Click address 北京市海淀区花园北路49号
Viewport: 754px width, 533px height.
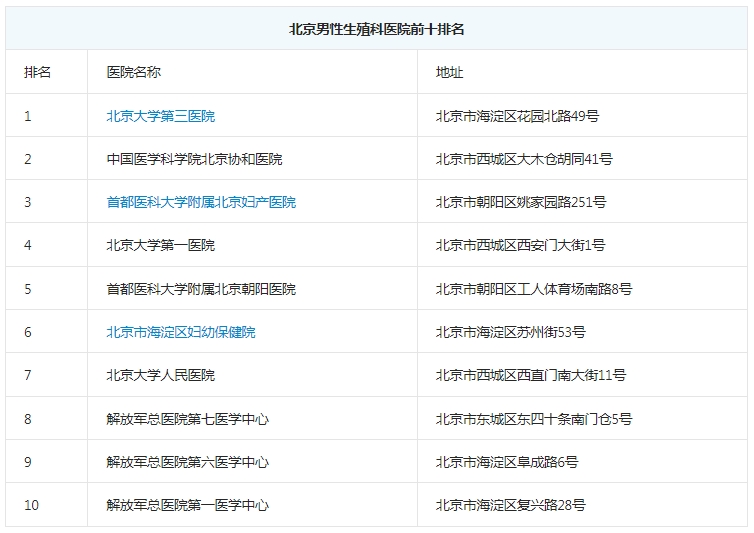pos(517,116)
